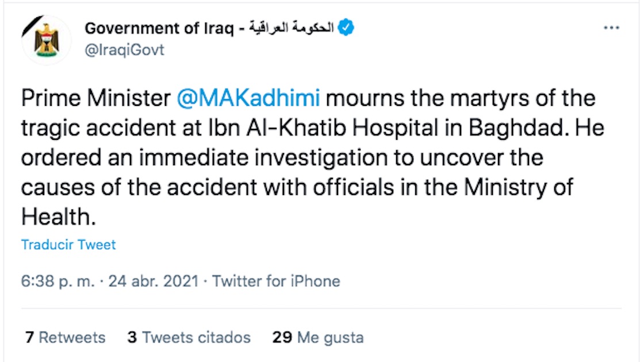
Task: Click the black mourning ribbon on avatar
Action: point(30,27)
